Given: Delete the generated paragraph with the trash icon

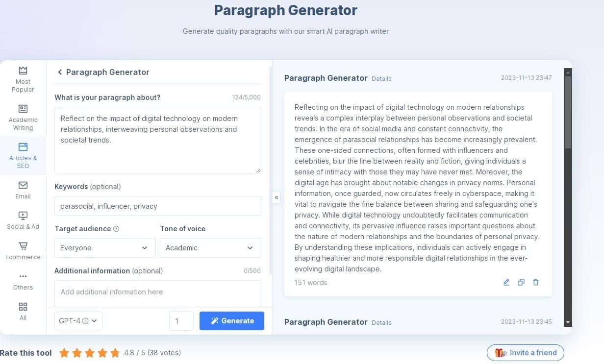Looking at the screenshot, I should [536, 282].
